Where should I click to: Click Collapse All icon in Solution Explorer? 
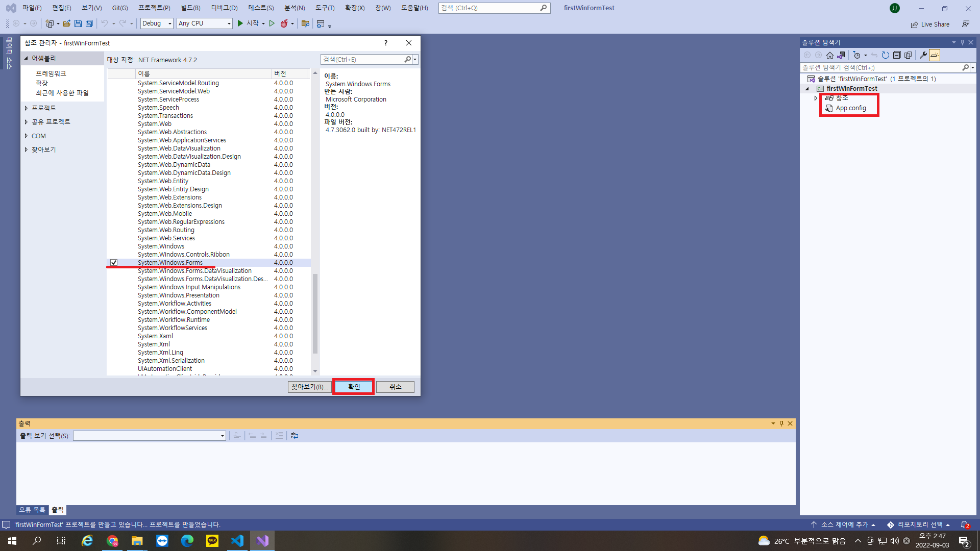897,55
